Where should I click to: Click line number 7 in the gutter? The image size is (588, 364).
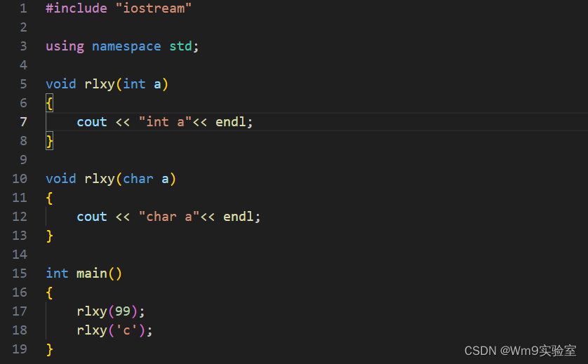coord(23,122)
